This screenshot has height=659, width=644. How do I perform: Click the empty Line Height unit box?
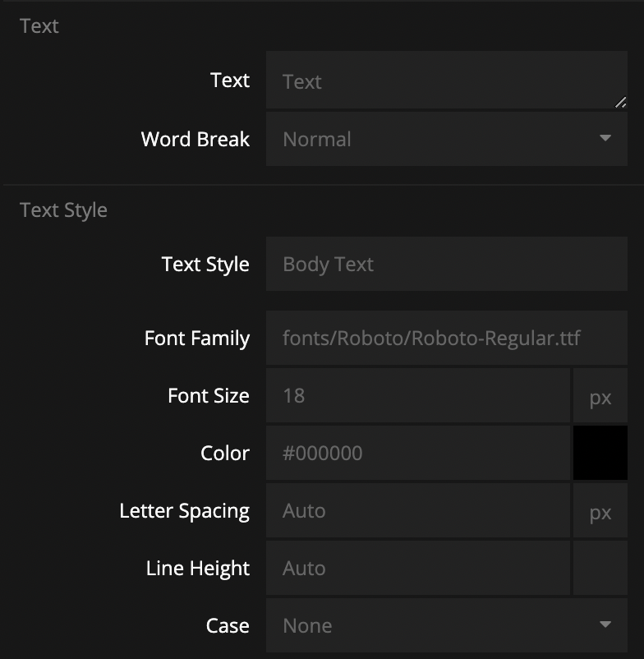(x=600, y=568)
